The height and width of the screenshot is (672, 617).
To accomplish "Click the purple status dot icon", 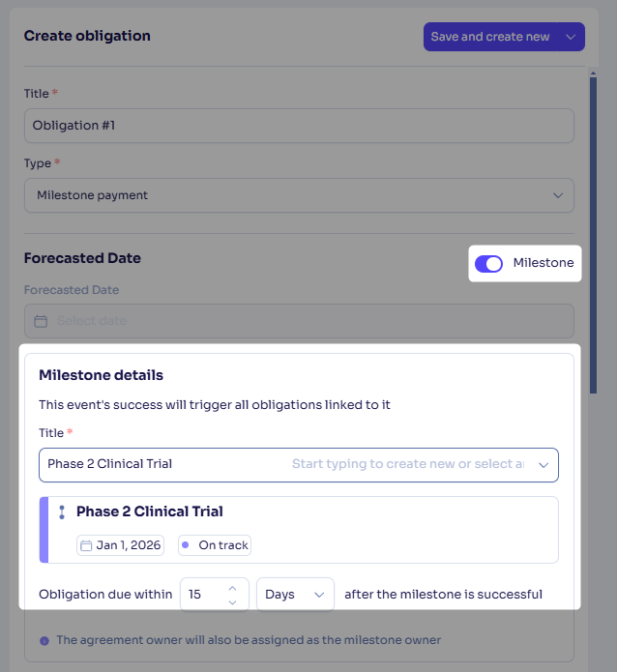I will click(x=186, y=545).
